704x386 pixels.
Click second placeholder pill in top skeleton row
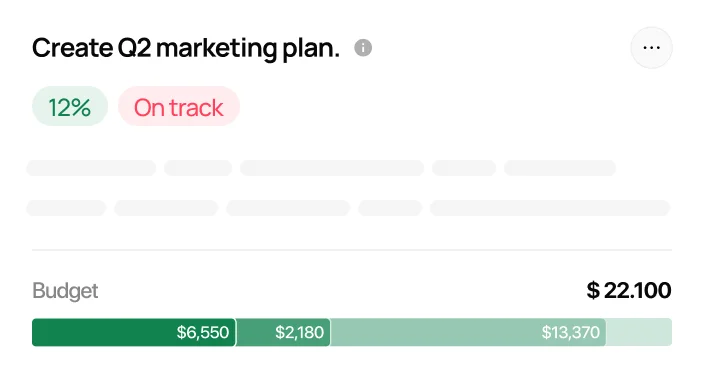click(x=198, y=168)
